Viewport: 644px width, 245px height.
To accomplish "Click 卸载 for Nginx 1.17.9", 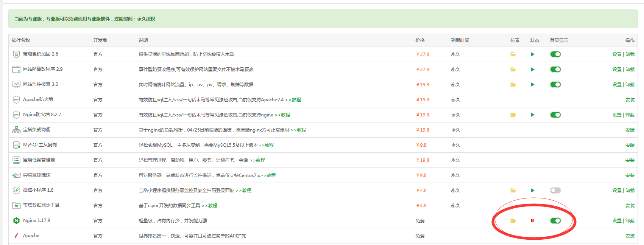I will [x=630, y=221].
